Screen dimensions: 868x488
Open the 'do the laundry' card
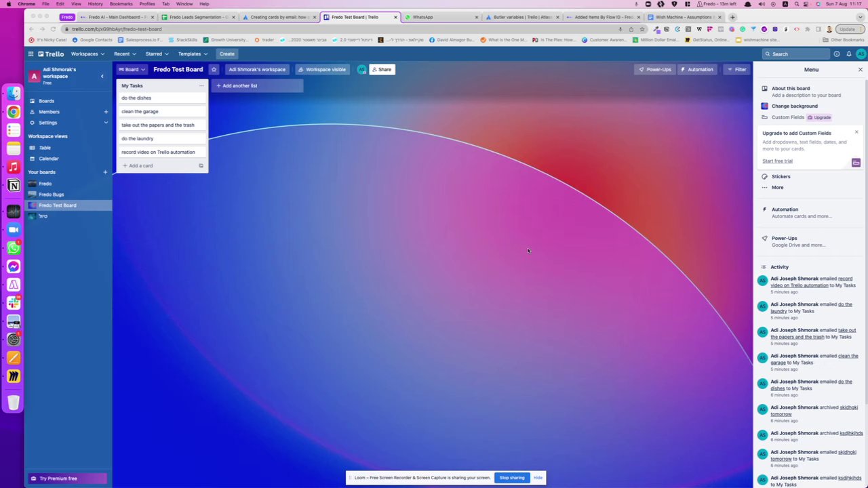click(162, 138)
